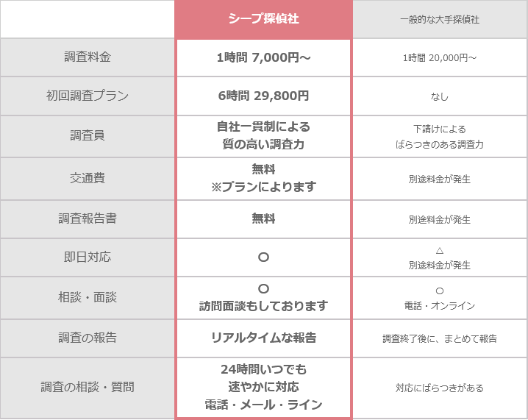Click the small circle above 電話・オンライン
The height and width of the screenshot is (420, 528).
click(x=439, y=291)
